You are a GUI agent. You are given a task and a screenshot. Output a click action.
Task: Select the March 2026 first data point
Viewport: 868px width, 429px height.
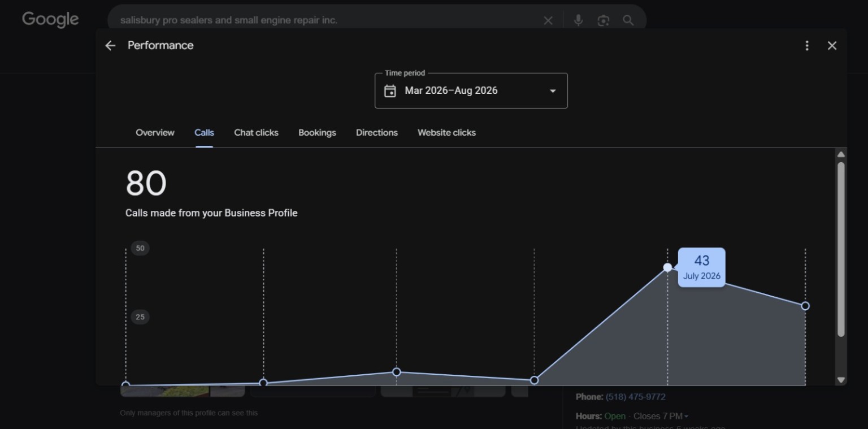tap(125, 385)
